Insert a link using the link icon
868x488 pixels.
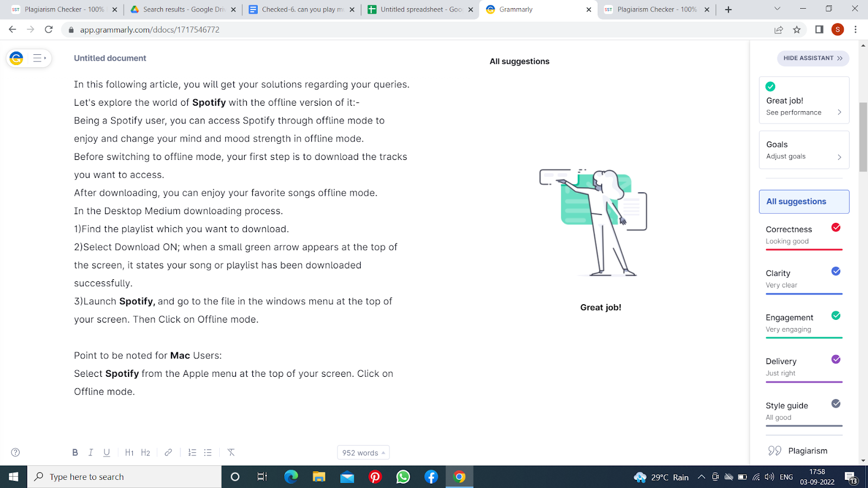168,452
